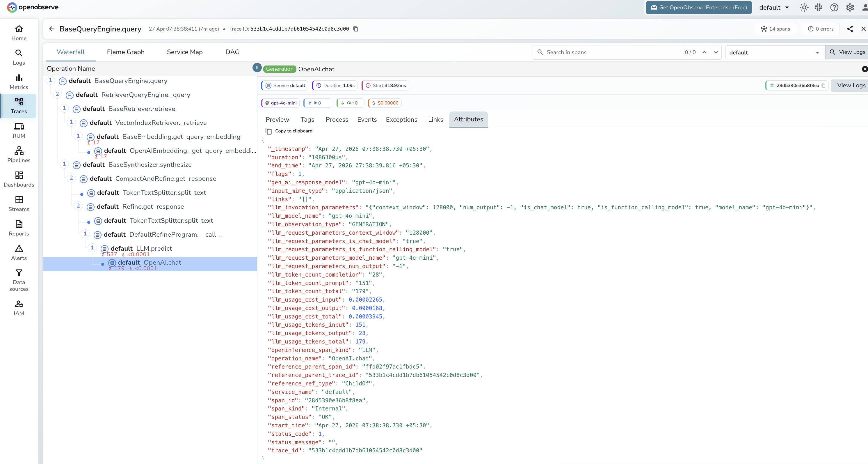
Task: Switch to the Flame Graph tab
Action: pos(125,52)
